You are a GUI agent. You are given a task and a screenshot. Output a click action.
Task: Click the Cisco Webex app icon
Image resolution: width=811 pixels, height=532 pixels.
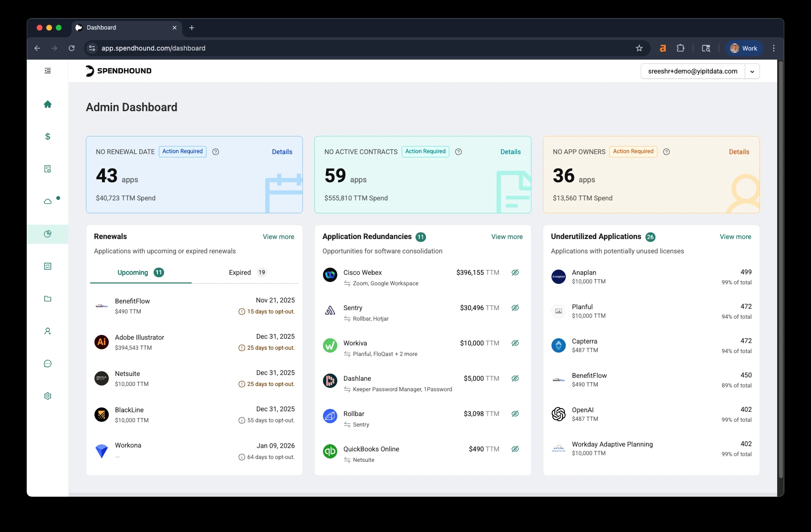[330, 275]
